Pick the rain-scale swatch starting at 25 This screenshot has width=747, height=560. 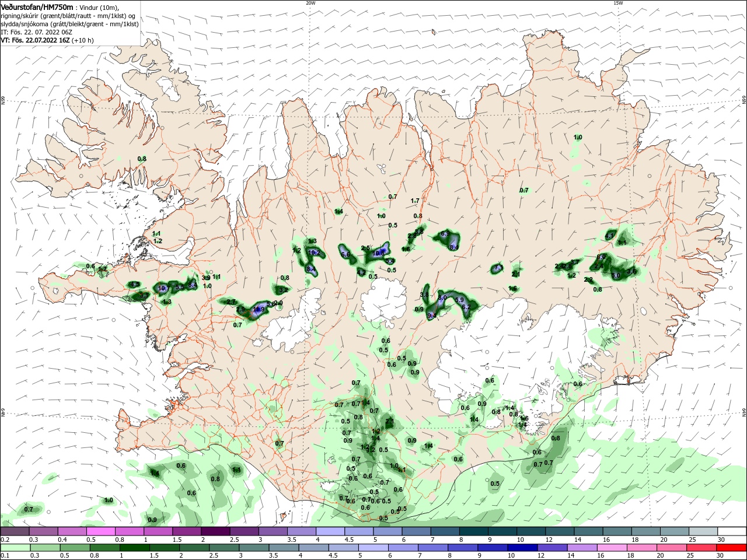pos(702,548)
